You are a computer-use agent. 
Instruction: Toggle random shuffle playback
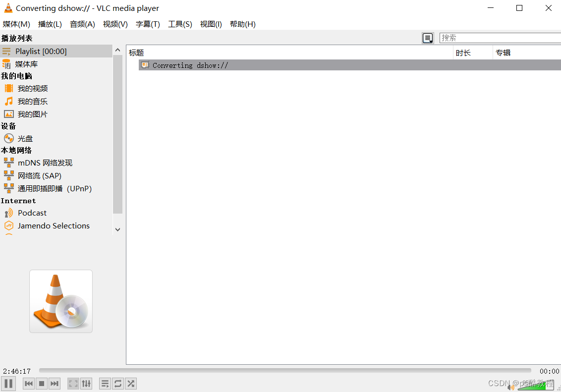point(131,384)
